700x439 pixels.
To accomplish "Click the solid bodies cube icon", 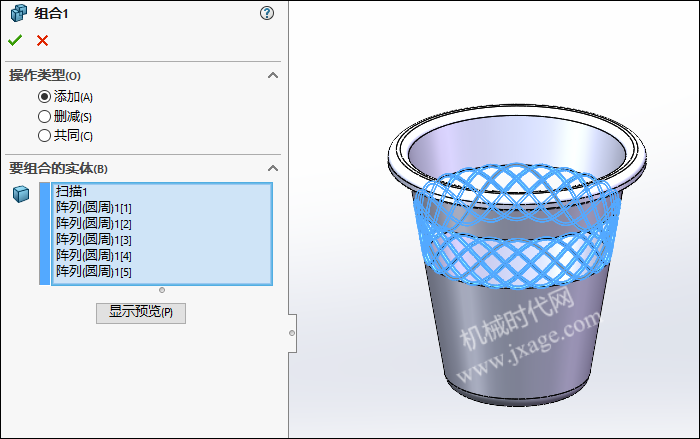I will pyautogui.click(x=21, y=194).
